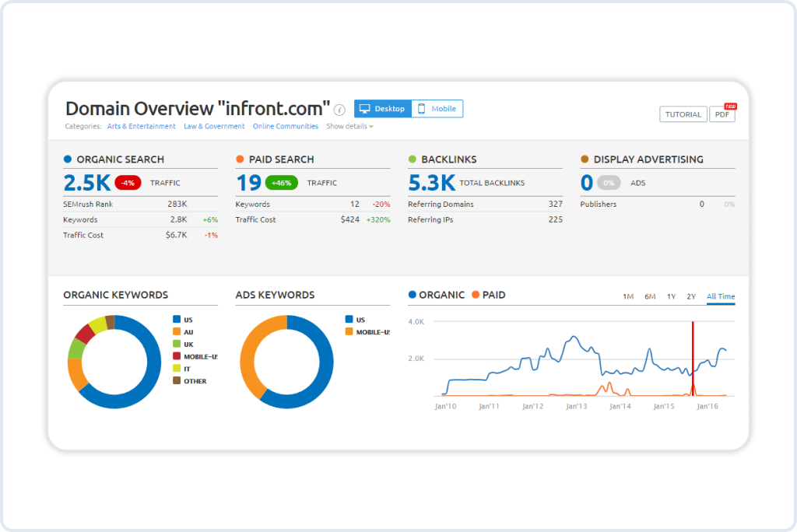Open the PAID SEARCH heading

[282, 159]
